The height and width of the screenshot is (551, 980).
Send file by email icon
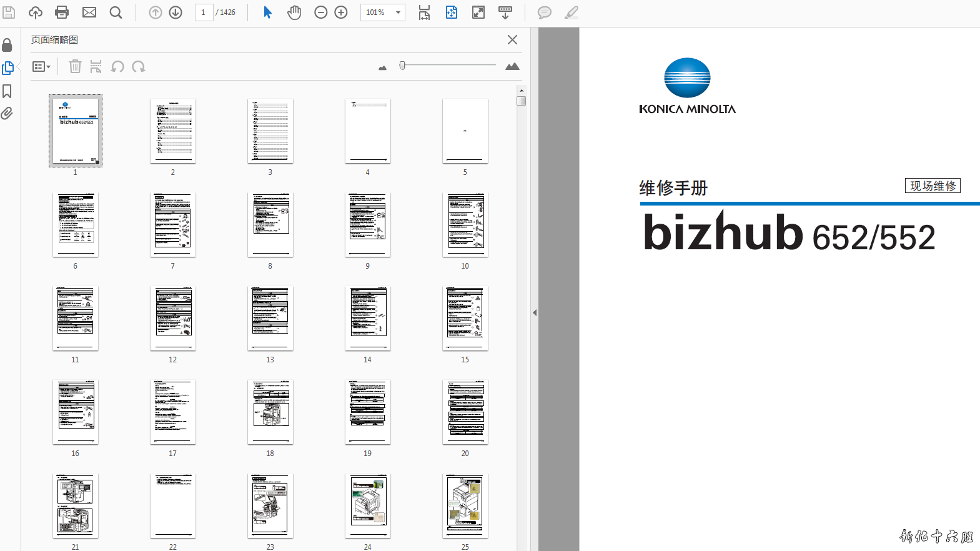[89, 12]
